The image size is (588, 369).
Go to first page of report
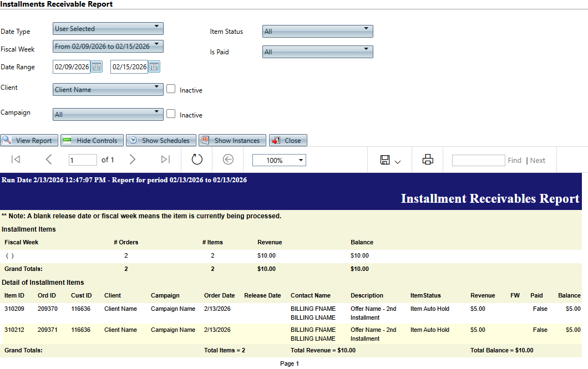(16, 160)
